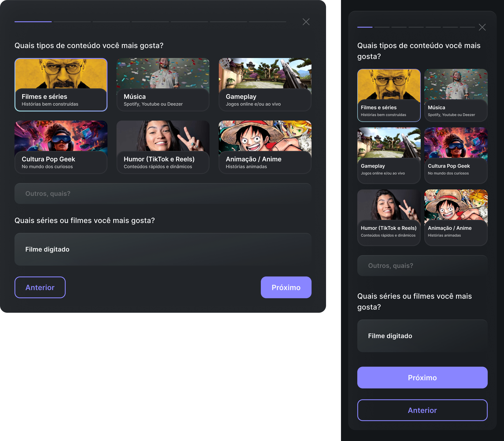504x441 pixels.
Task: Click the wide Próximo button in mobile modal
Action: 422,378
